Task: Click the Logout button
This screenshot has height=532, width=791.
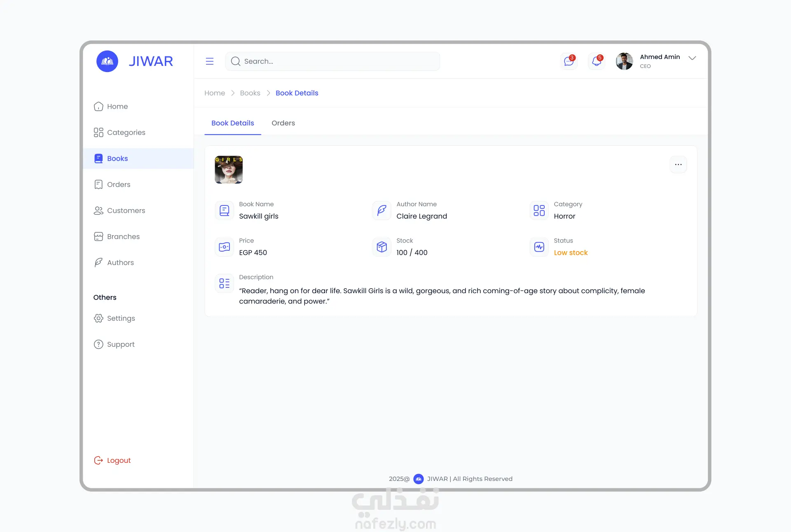Action: 112,460
